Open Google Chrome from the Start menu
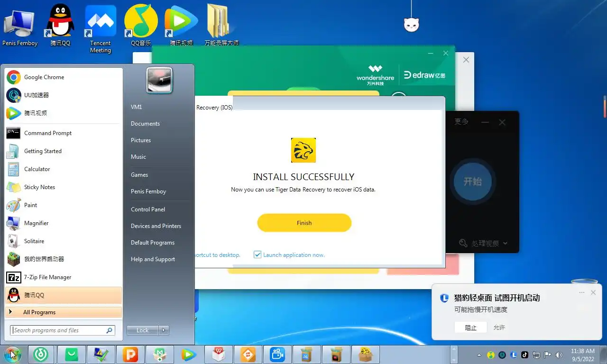Image resolution: width=607 pixels, height=364 pixels. [x=63, y=77]
